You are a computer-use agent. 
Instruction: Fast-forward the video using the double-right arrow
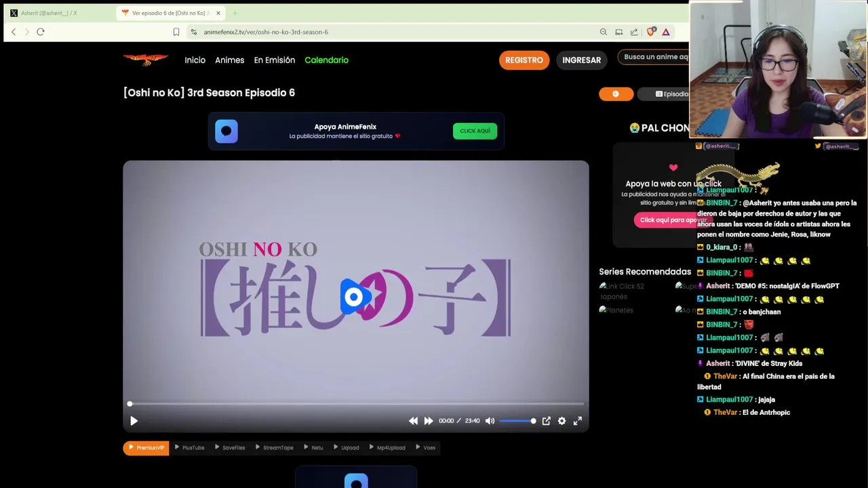[429, 421]
